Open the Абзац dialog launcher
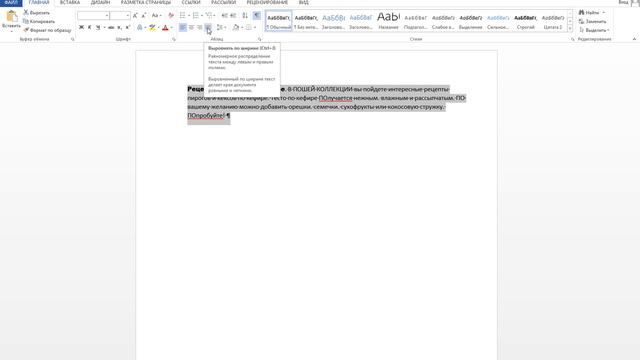This screenshot has height=360, width=640. pyautogui.click(x=260, y=39)
